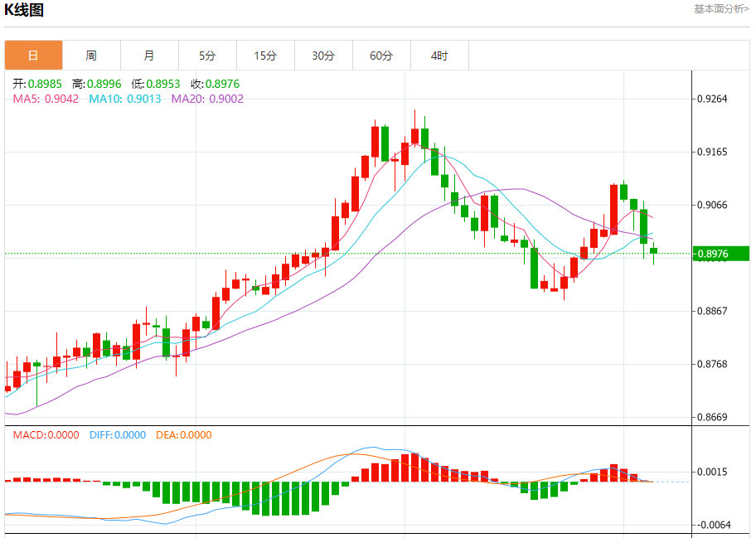Viewport: 756px width, 538px height.
Task: Click the tall red candlestick near 0.9066
Action: point(613,209)
